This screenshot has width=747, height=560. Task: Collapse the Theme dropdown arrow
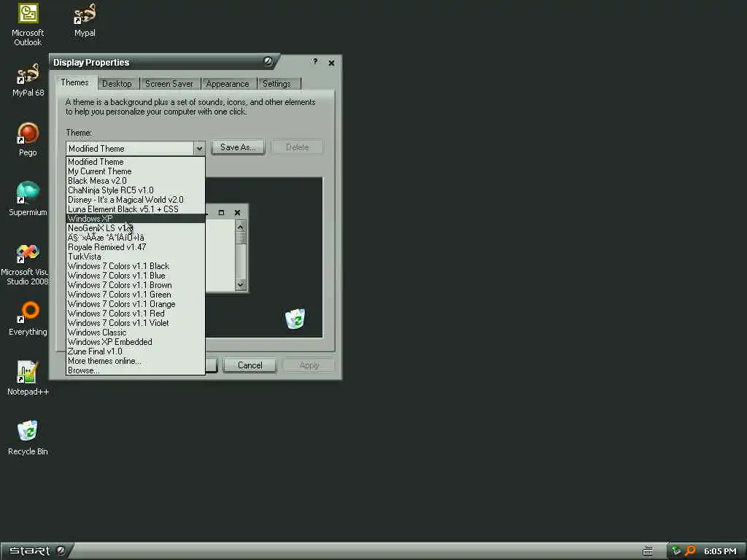coord(199,148)
